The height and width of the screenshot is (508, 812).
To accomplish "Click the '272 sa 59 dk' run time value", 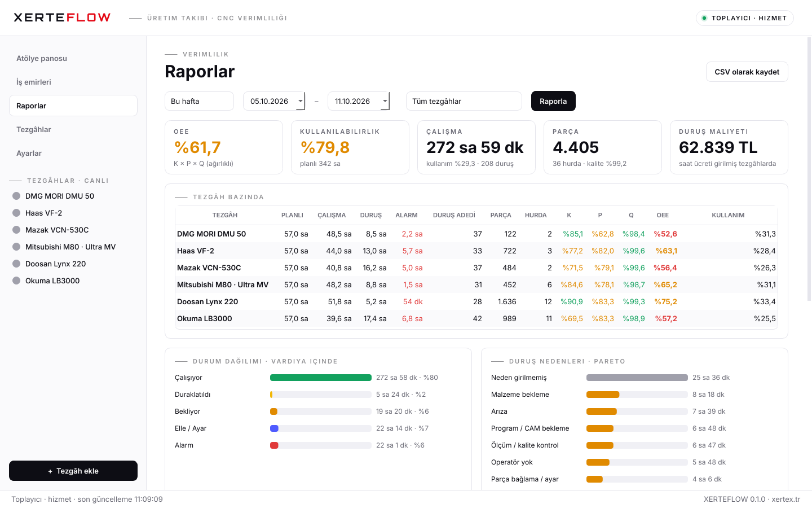I will click(475, 147).
